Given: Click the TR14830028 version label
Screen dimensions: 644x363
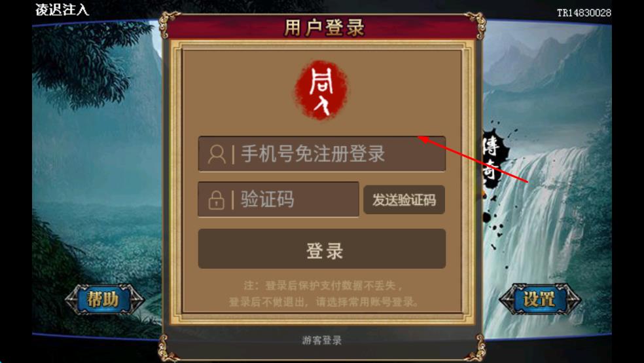Looking at the screenshot, I should click(584, 12).
